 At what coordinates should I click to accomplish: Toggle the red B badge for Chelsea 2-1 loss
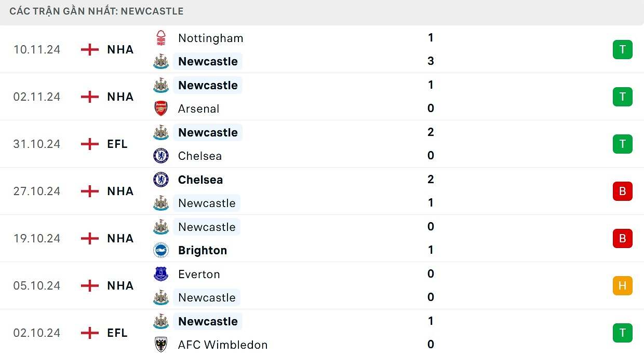(x=623, y=191)
